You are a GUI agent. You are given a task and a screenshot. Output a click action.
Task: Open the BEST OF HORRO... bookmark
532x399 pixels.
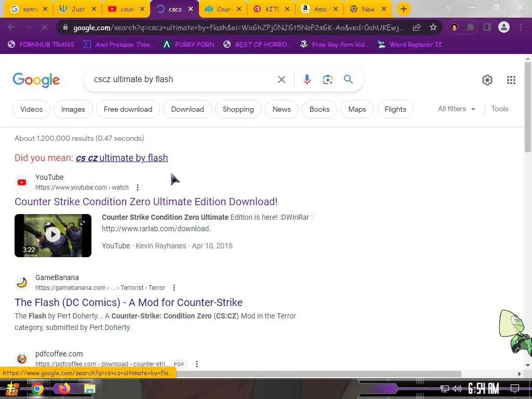coord(257,45)
